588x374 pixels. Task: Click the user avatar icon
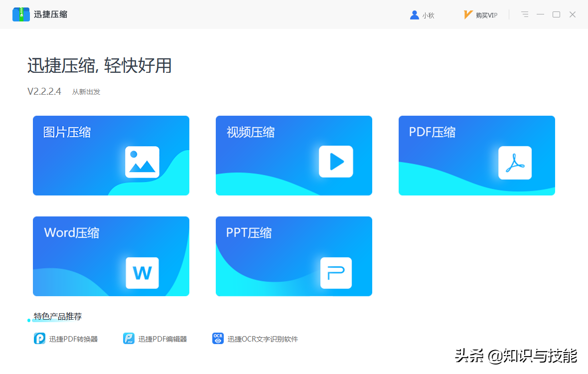(414, 15)
